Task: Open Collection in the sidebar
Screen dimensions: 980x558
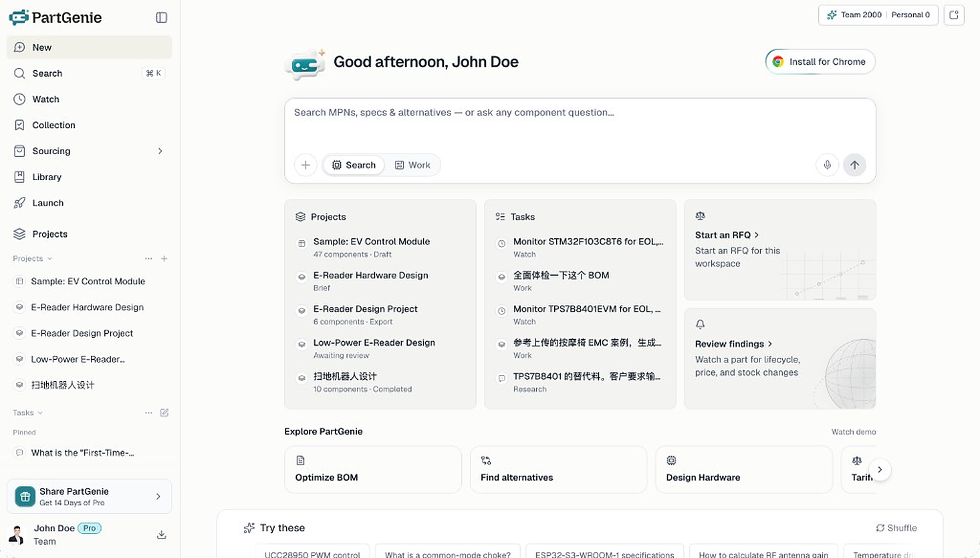Action: [89, 125]
